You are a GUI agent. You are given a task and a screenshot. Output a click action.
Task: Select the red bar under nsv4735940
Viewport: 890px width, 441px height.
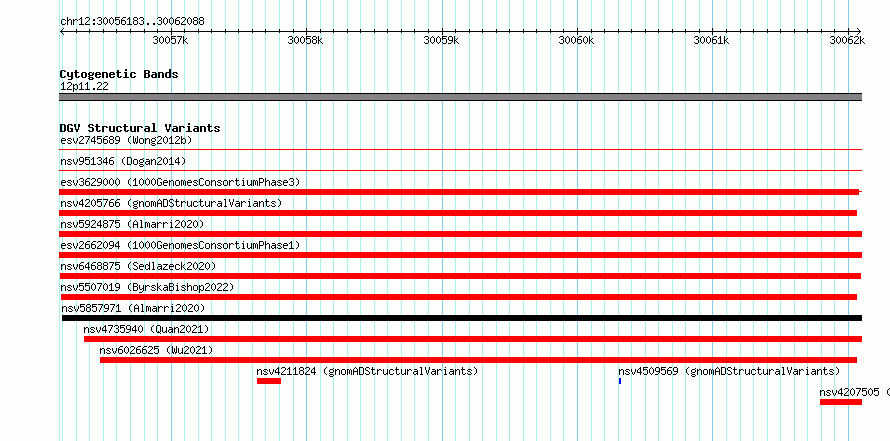point(473,339)
